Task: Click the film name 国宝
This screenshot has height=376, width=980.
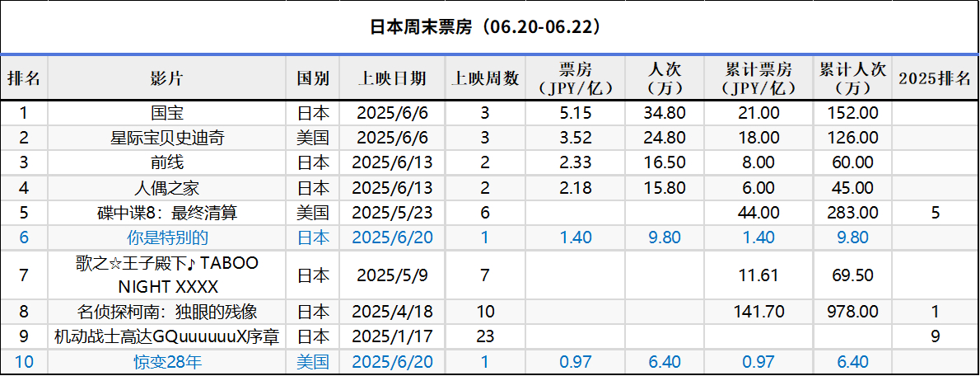Action: click(x=167, y=113)
